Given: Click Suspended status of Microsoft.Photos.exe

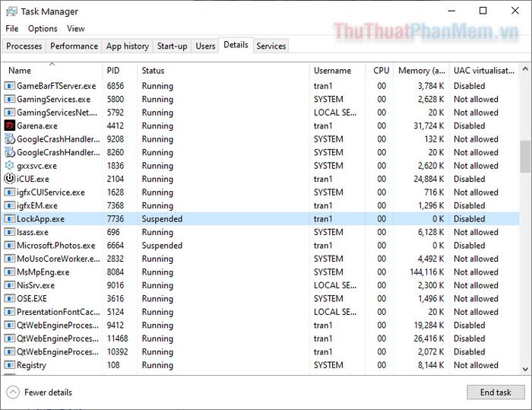Looking at the screenshot, I should pos(162,245).
